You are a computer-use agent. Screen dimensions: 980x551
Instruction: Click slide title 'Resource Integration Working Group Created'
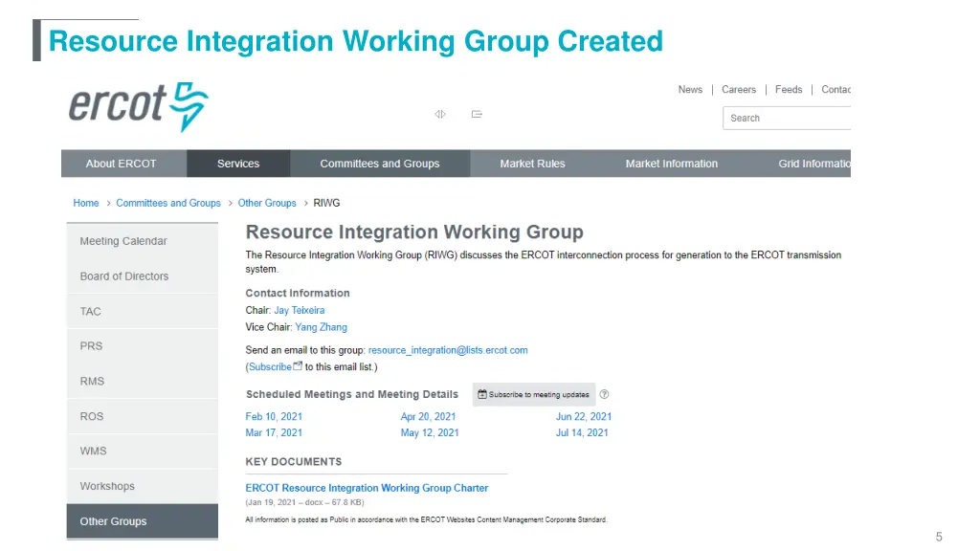tap(356, 41)
